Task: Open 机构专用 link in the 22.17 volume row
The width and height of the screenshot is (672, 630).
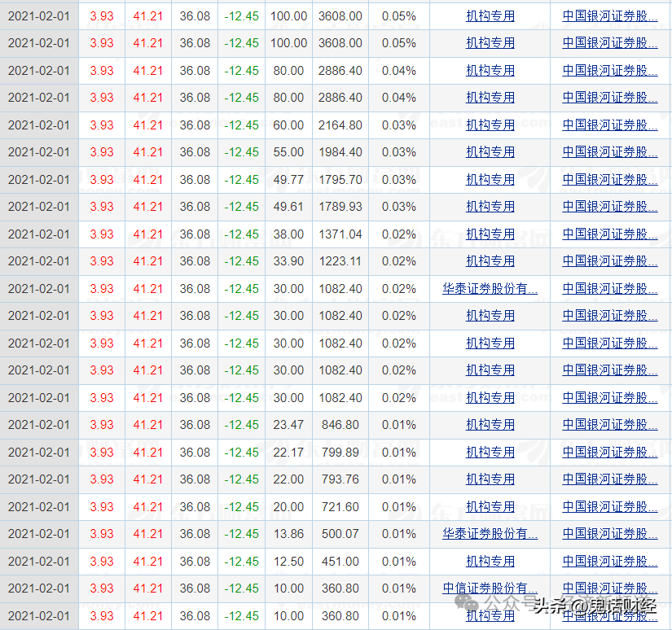Action: [490, 453]
